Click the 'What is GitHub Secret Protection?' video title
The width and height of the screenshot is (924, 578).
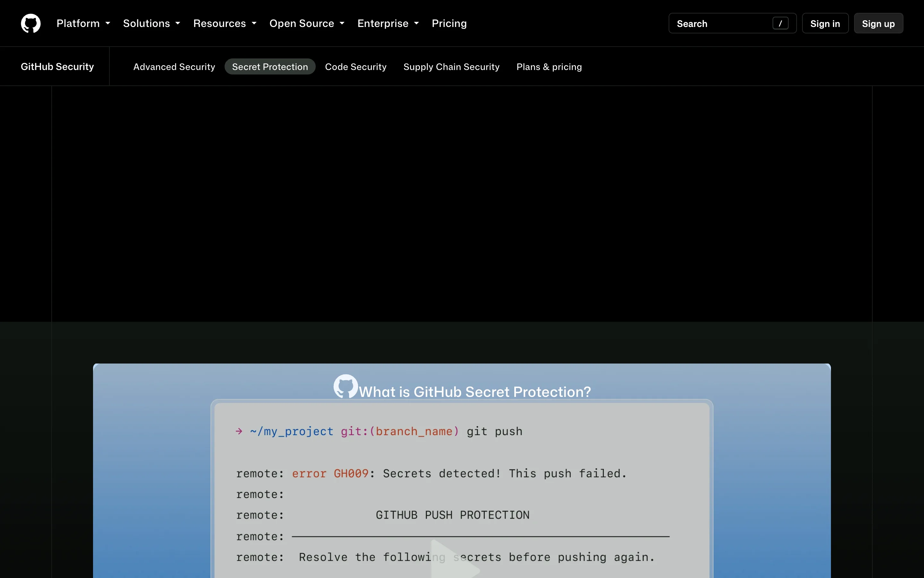tap(475, 392)
